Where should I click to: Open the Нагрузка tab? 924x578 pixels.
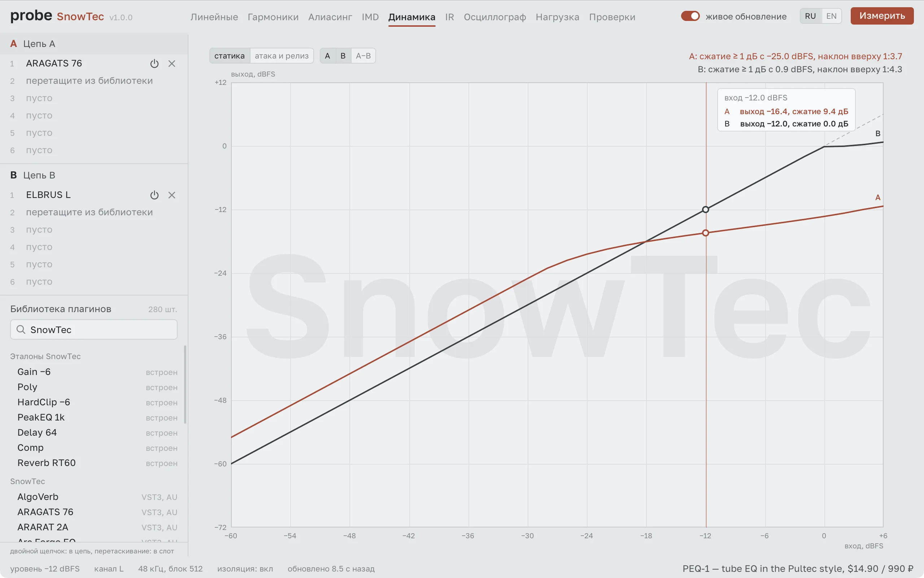pyautogui.click(x=557, y=17)
